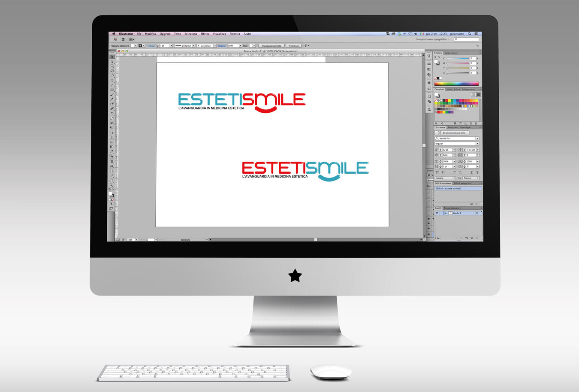The height and width of the screenshot is (392, 579).
Task: Select the Rectangle tool
Action: pyautogui.click(x=112, y=90)
